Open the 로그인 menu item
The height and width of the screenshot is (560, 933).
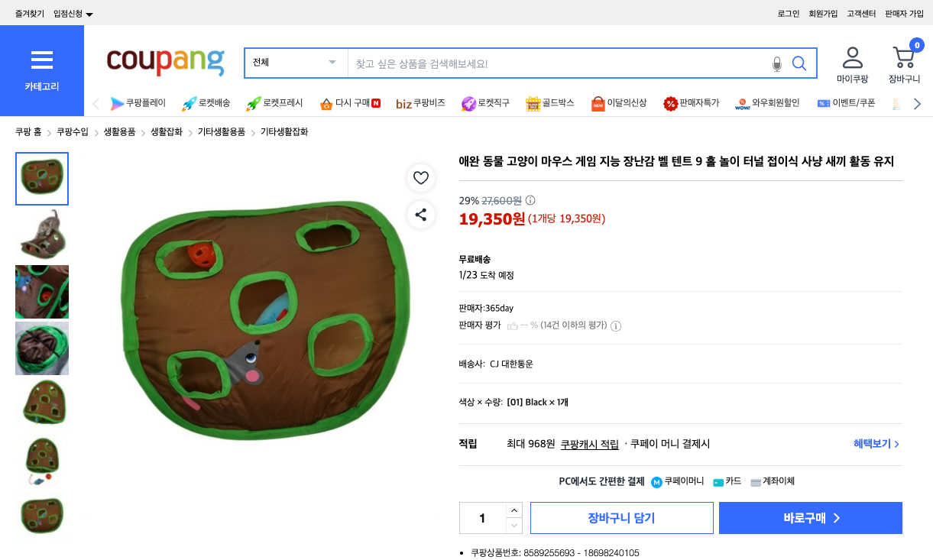pyautogui.click(x=788, y=12)
